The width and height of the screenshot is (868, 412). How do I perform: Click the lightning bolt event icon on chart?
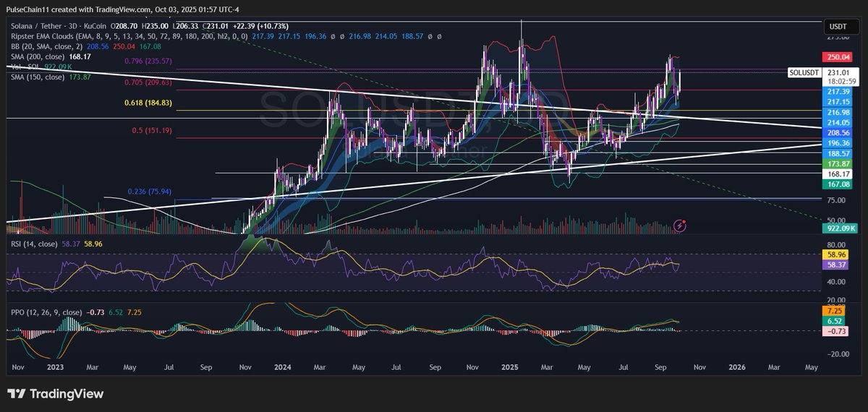(680, 226)
